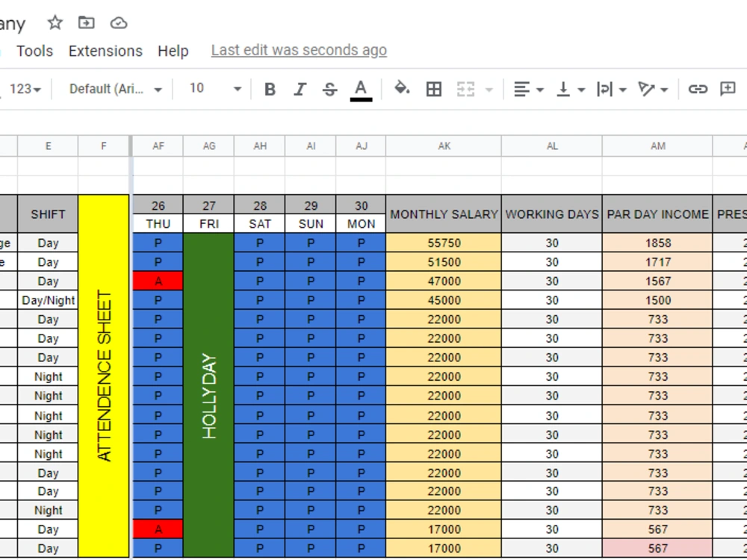Click the Merge cells icon
The image size is (747, 560).
coord(465,89)
